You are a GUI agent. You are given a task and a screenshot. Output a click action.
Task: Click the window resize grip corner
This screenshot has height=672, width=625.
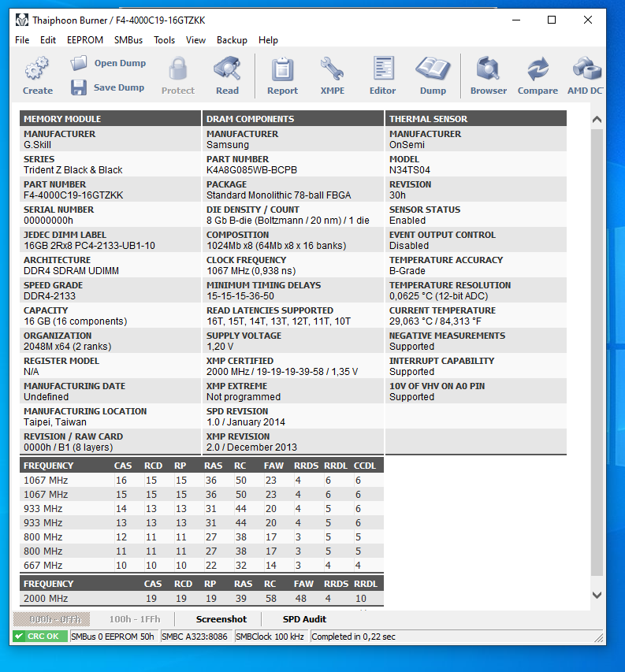pyautogui.click(x=599, y=637)
